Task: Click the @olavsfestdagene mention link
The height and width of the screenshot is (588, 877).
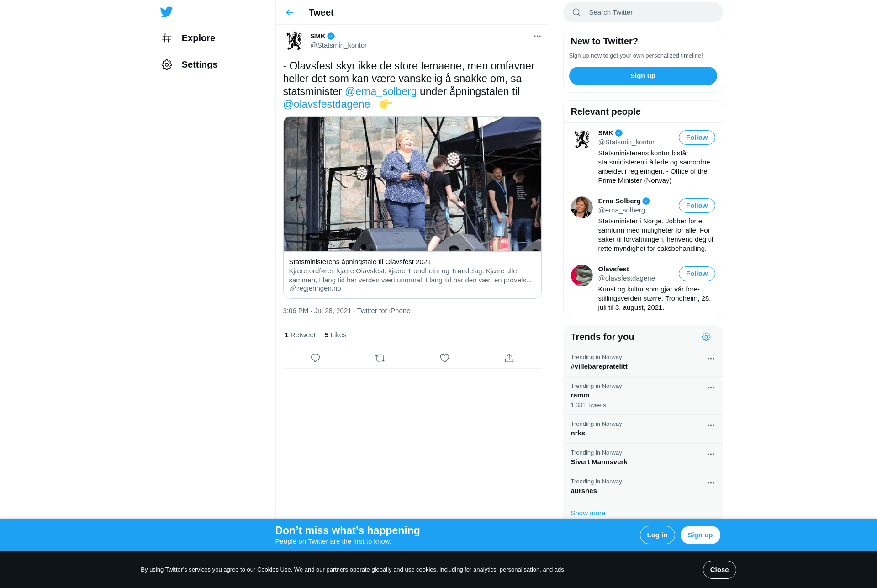Action: coord(327,104)
